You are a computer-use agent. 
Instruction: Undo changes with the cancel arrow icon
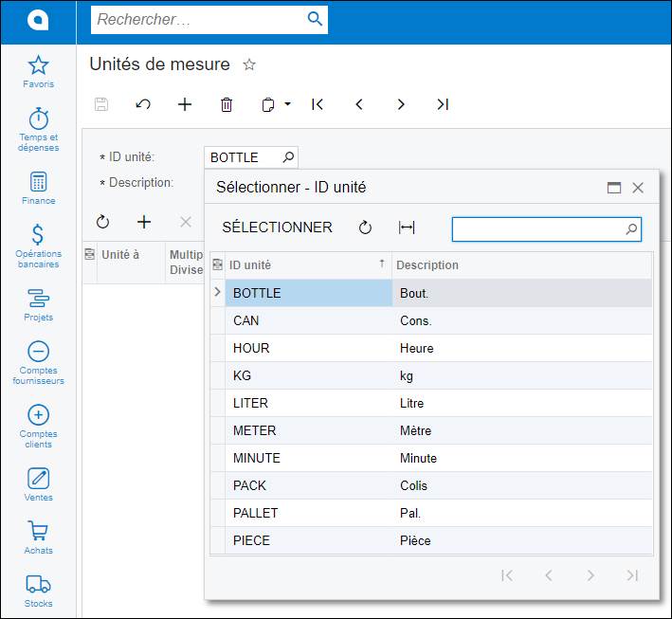click(x=143, y=104)
